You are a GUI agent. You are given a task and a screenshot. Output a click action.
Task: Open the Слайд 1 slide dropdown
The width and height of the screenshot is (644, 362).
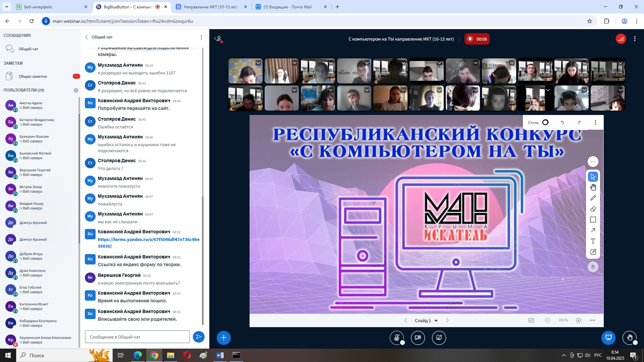pyautogui.click(x=426, y=320)
